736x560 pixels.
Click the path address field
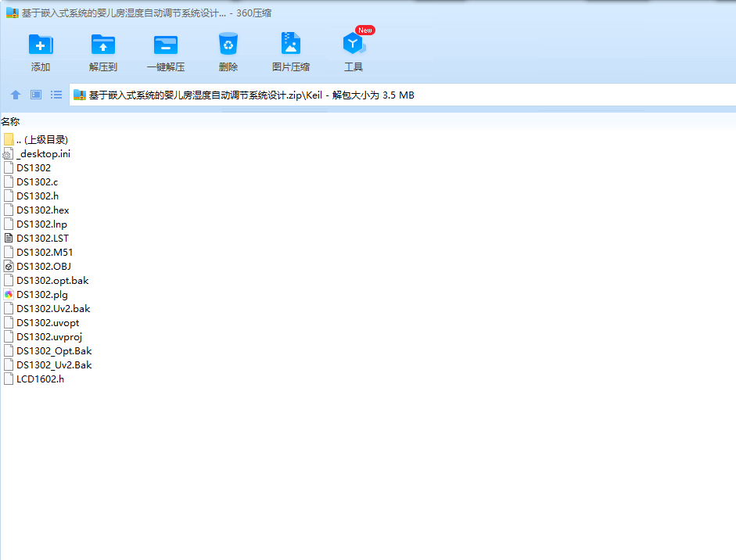403,95
